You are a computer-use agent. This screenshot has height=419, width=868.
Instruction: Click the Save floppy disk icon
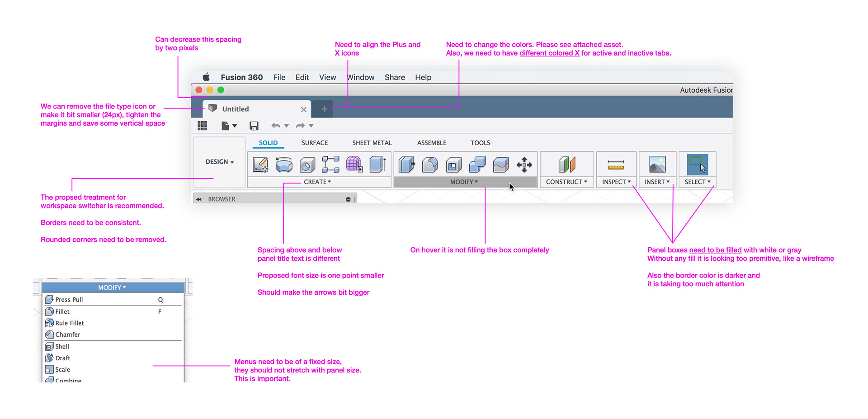click(x=254, y=126)
